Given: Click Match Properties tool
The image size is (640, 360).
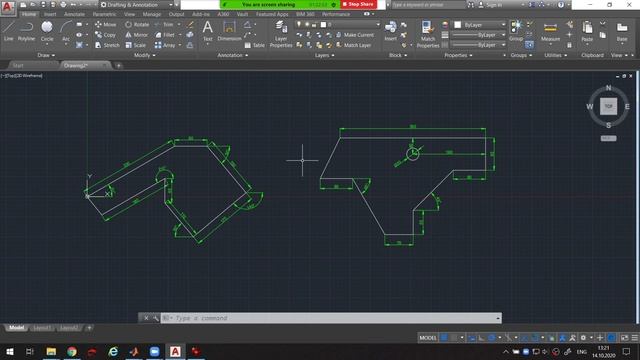Looking at the screenshot, I should (428, 34).
